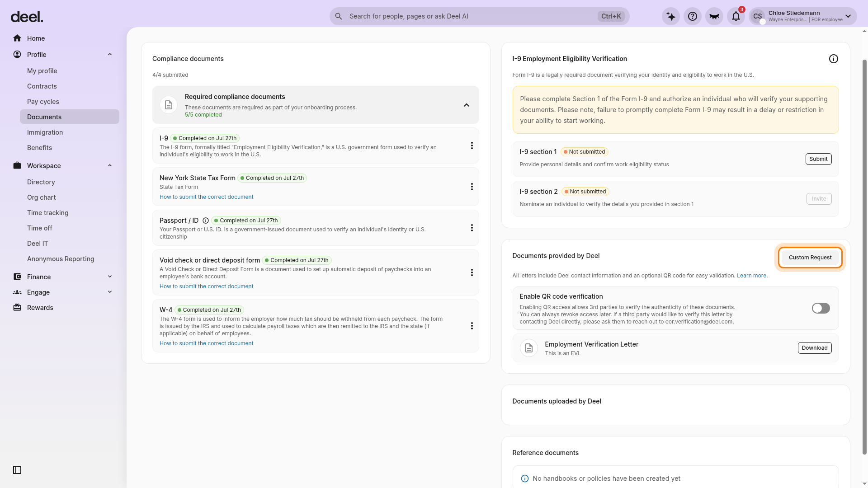Expand the Finance menu chevron
Screen dimensions: 868x488
tap(110, 277)
